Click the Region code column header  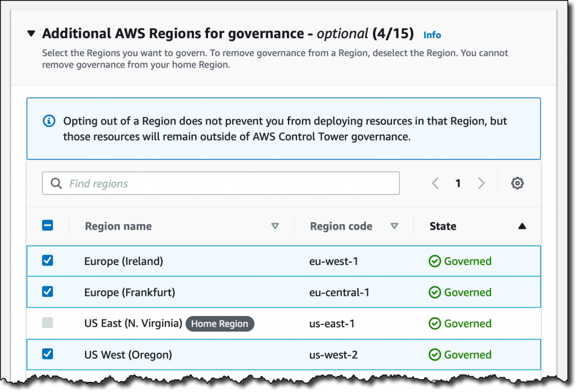point(341,226)
